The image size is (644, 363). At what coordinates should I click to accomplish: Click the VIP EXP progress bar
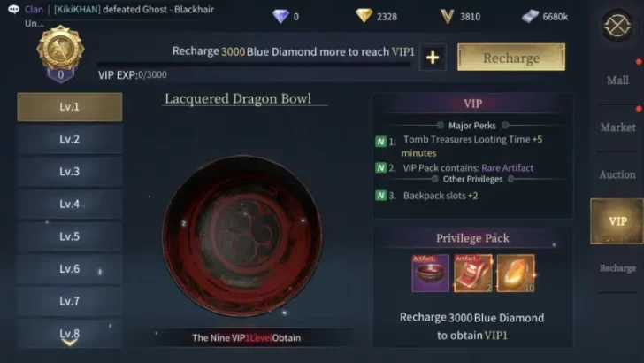coord(254,64)
